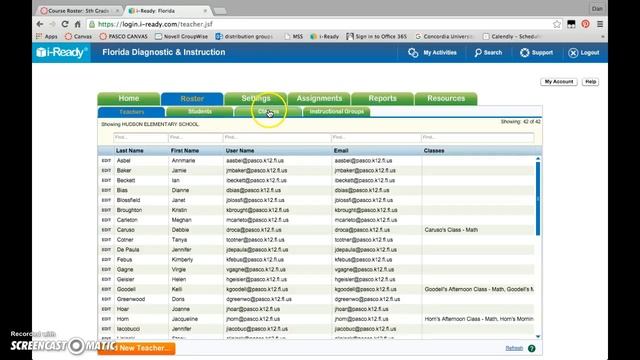Open the i-Ready bookmark

pos(324,36)
